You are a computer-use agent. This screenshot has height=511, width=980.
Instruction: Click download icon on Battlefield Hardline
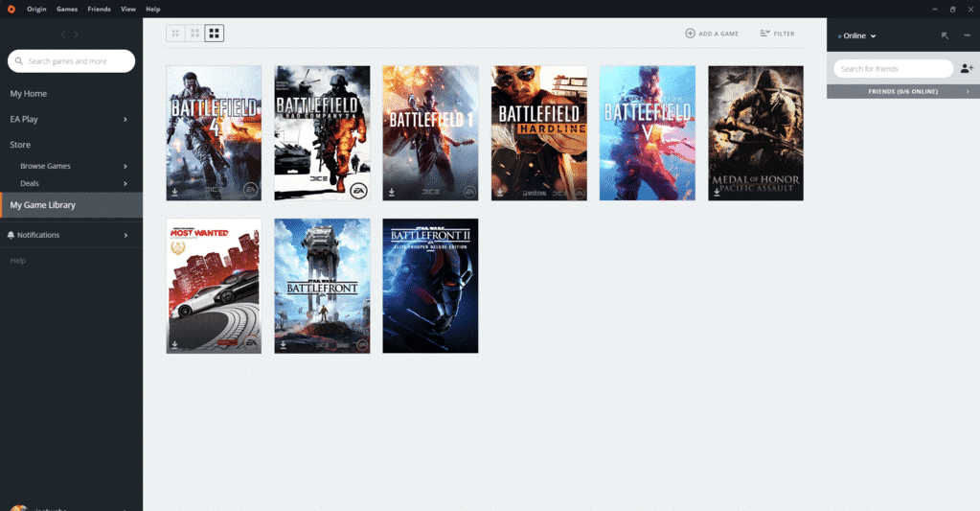tap(500, 192)
